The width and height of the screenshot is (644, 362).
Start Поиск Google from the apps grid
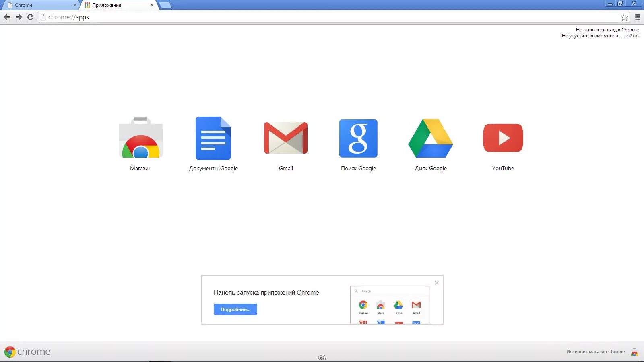tap(358, 138)
